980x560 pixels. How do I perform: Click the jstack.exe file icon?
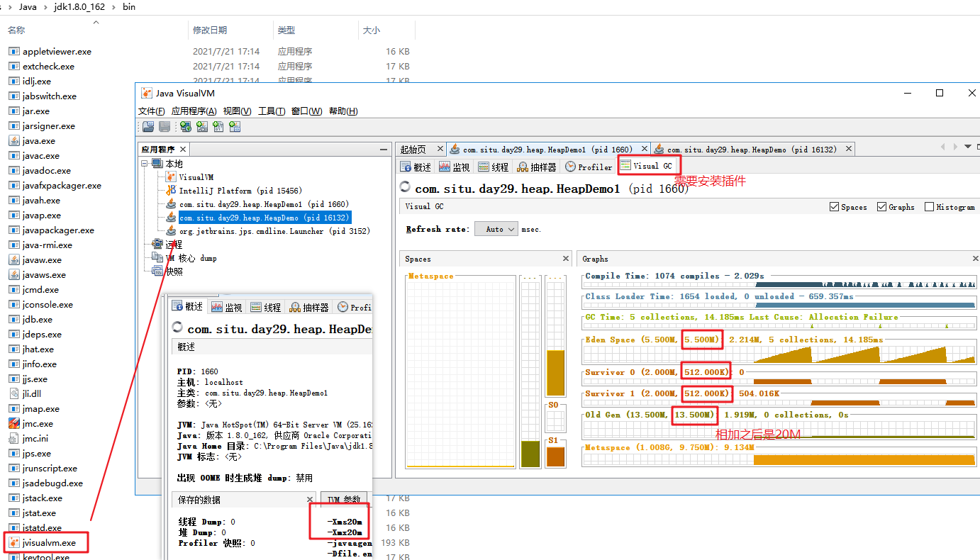(x=13, y=498)
